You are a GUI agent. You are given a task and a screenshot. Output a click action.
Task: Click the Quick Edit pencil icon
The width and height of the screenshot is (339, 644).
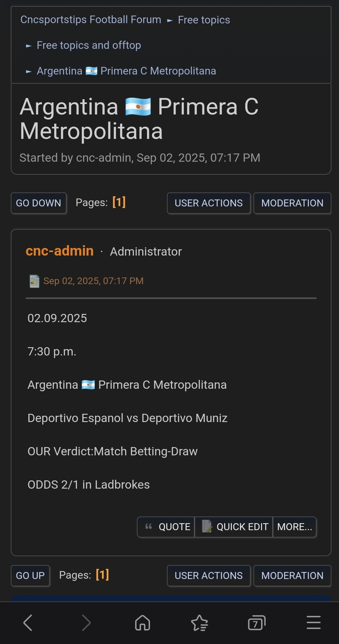207,527
